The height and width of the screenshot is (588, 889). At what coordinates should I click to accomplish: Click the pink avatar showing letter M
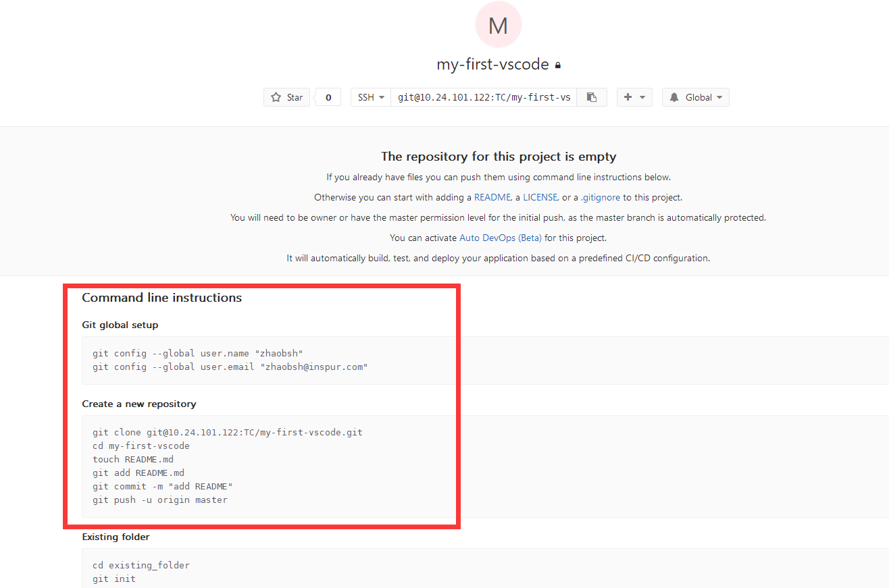pos(499,24)
